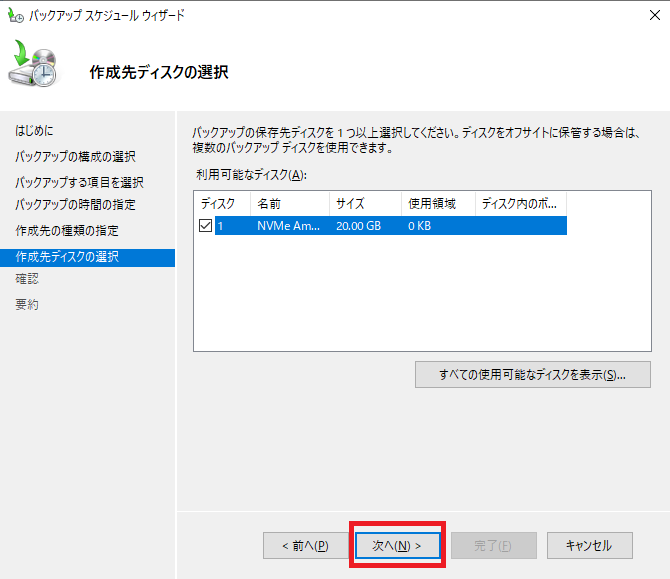
Task: Toggle the checkbox for disk 1
Action: tap(206, 226)
